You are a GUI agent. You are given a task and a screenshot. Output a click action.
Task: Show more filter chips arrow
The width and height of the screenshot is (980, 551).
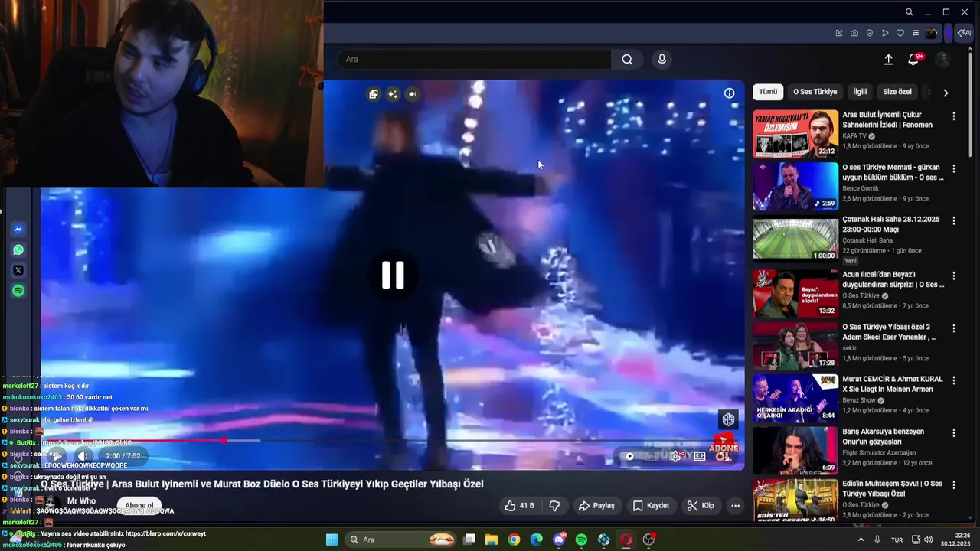coord(946,93)
